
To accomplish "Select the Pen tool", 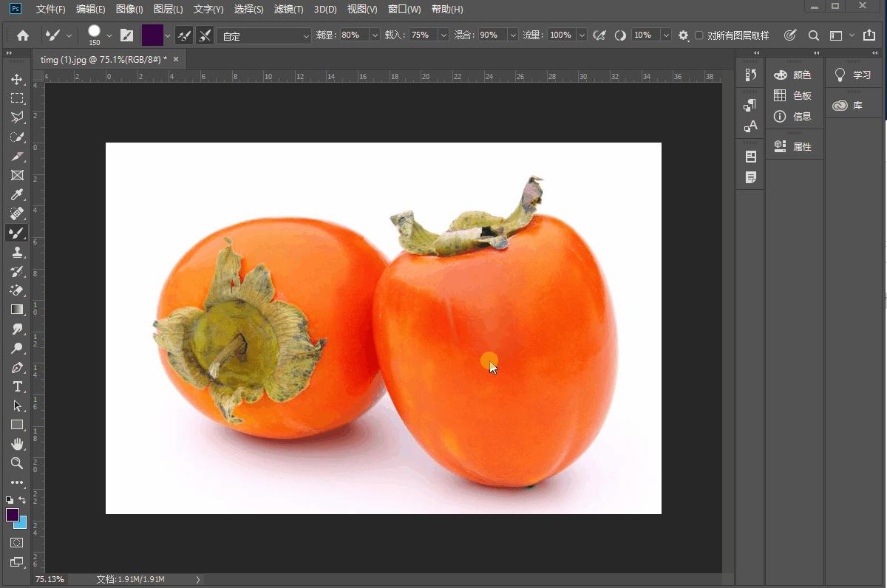I will pos(17,367).
